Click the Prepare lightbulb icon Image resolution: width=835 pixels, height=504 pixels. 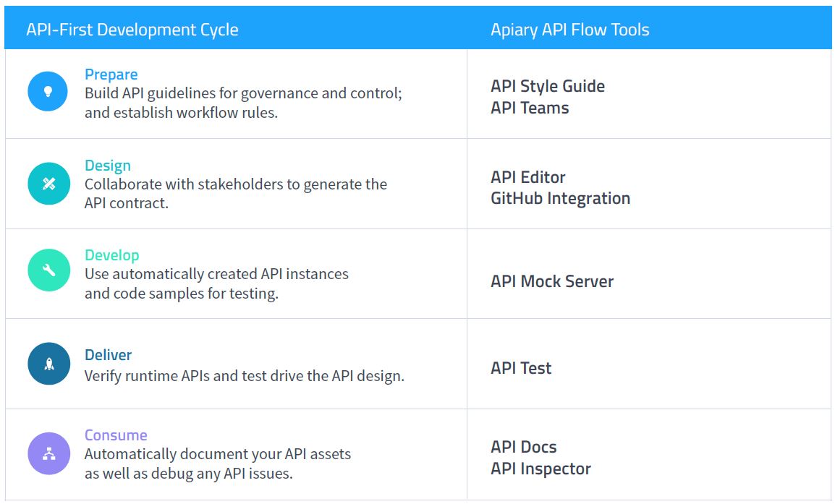point(48,92)
